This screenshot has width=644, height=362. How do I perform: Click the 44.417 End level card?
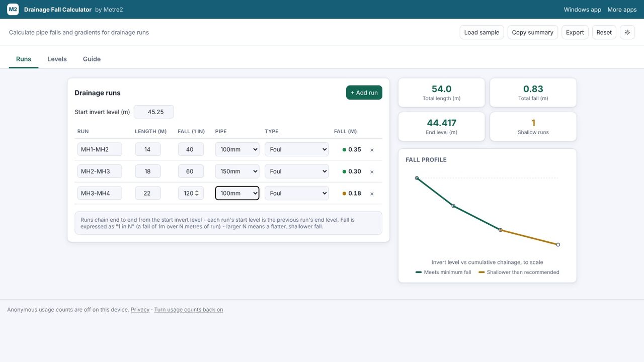(x=442, y=126)
